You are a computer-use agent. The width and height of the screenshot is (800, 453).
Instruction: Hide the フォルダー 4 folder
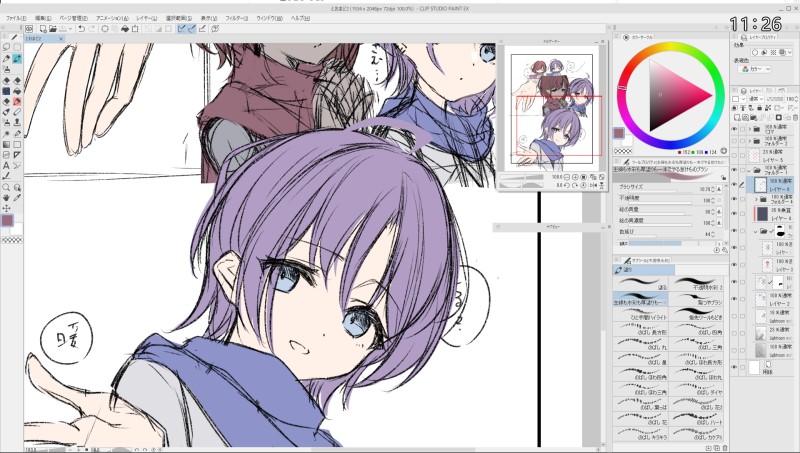click(734, 199)
